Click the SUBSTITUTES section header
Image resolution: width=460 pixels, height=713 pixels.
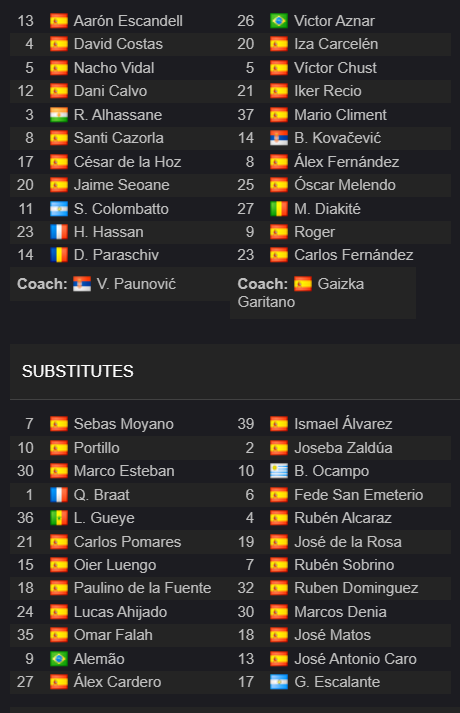78,371
